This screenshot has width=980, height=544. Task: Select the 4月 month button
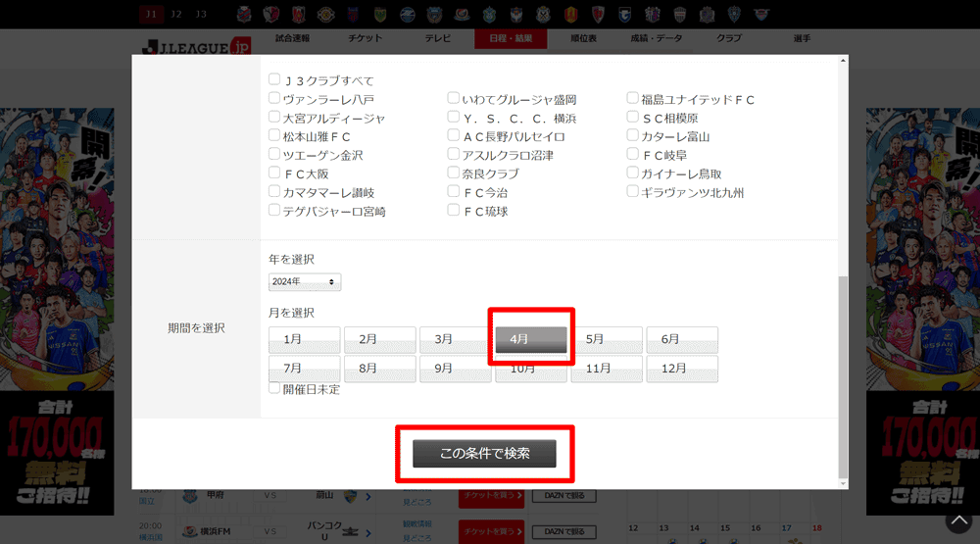coord(530,339)
